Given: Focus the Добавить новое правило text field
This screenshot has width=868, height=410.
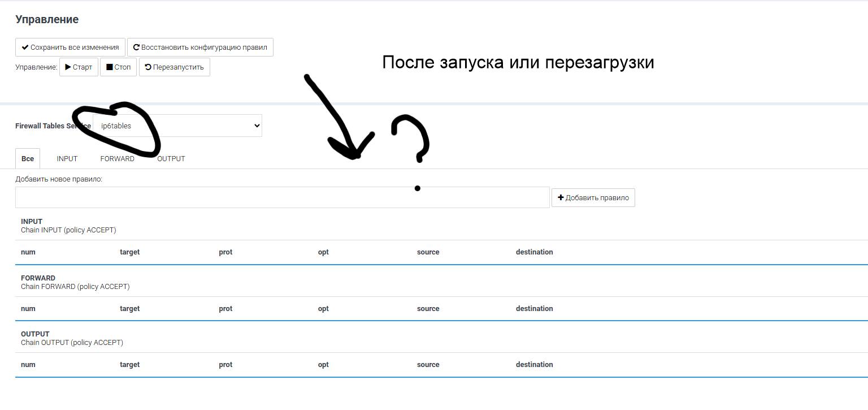Looking at the screenshot, I should point(282,198).
